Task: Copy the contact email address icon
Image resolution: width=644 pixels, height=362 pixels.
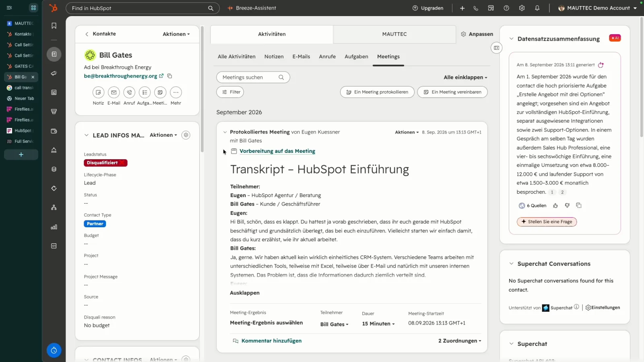Action: click(169, 76)
